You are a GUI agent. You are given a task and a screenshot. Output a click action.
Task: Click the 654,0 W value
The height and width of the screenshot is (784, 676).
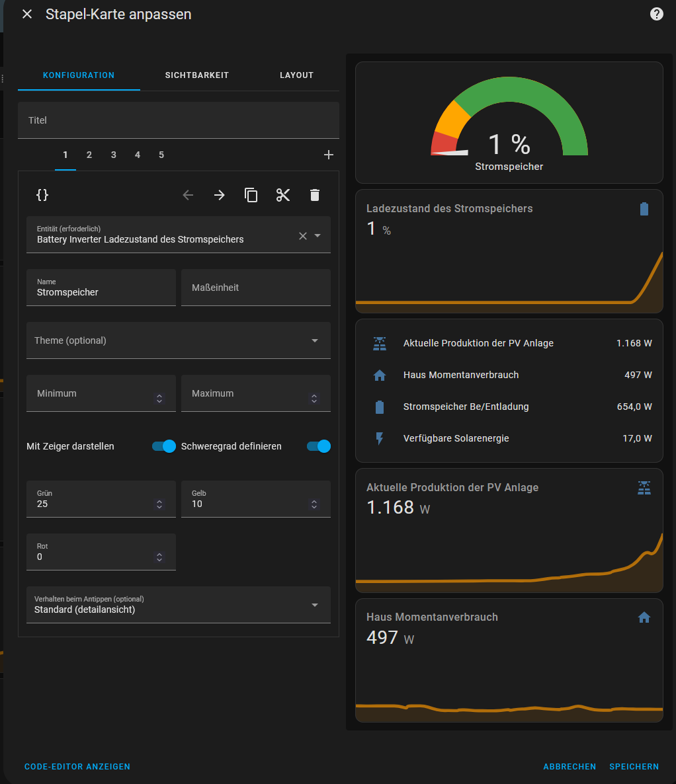634,407
